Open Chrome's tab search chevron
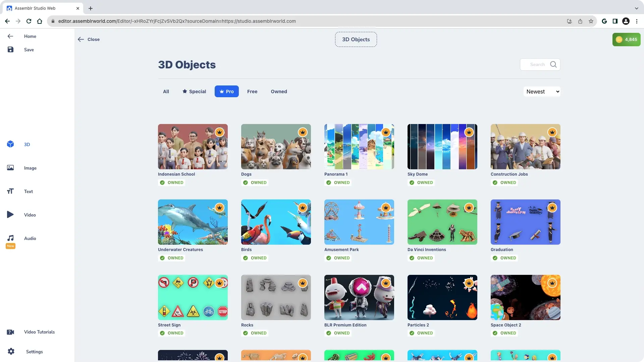 [636, 8]
